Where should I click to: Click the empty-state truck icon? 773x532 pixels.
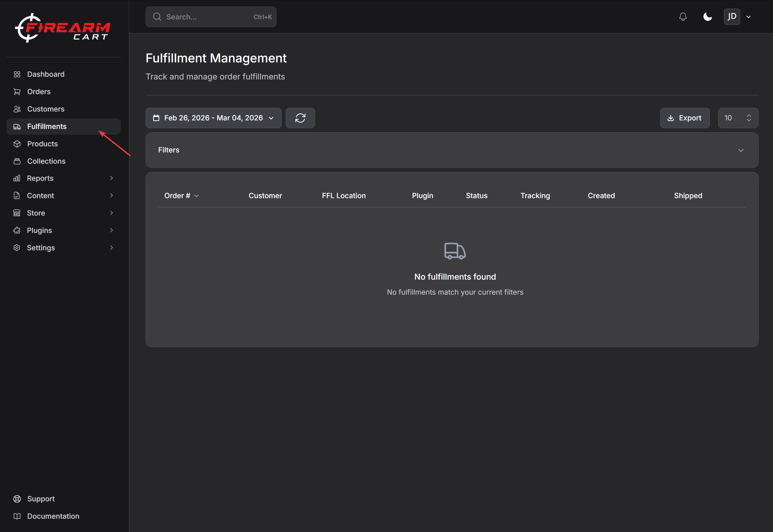click(455, 251)
